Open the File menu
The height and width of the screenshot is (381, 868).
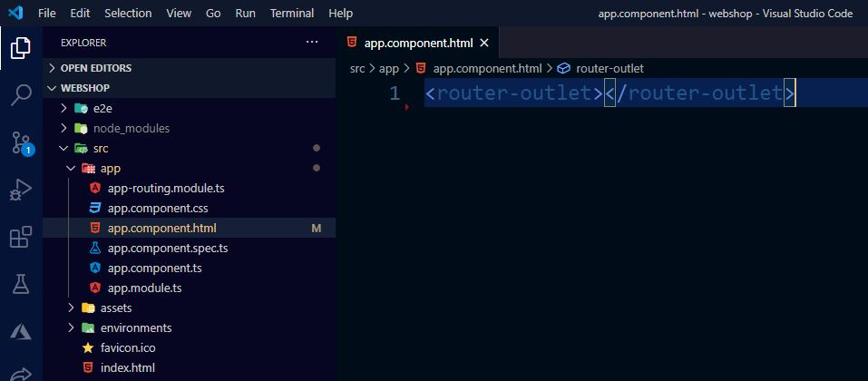click(46, 14)
